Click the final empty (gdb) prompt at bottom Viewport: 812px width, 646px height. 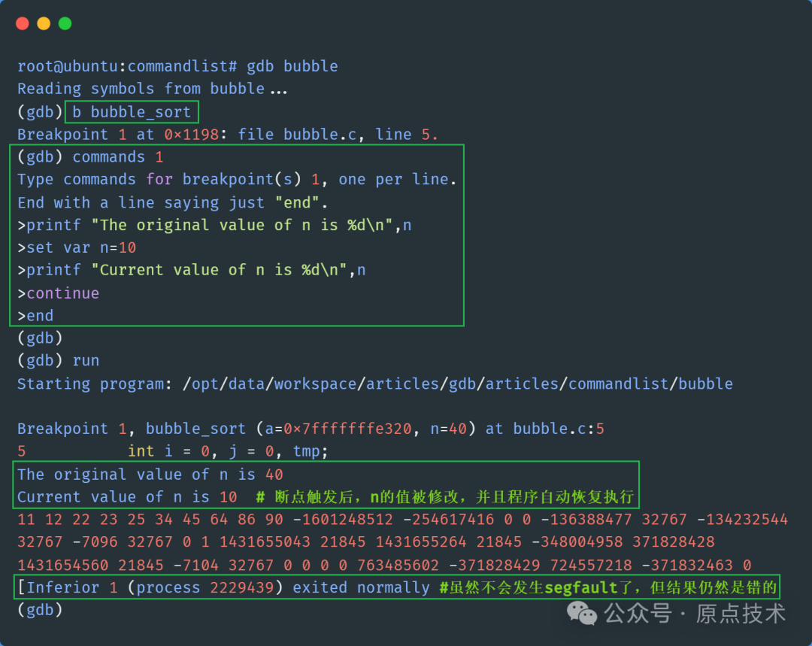pyautogui.click(x=40, y=610)
